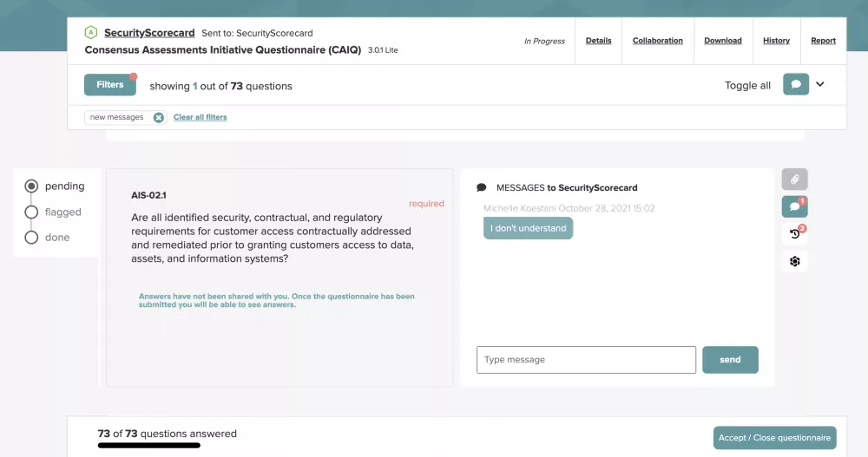
Task: Click the hexagon integrations icon in sidebar
Action: pyautogui.click(x=794, y=261)
